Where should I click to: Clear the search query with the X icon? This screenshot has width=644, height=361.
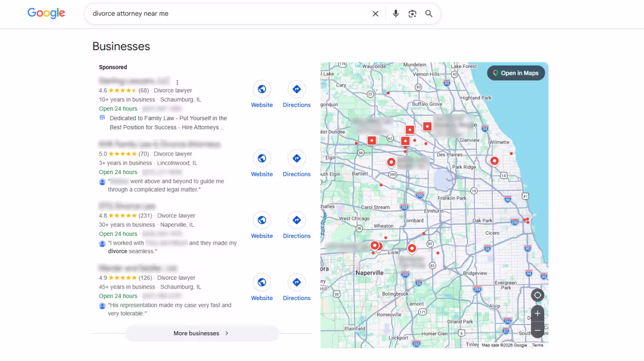point(375,14)
